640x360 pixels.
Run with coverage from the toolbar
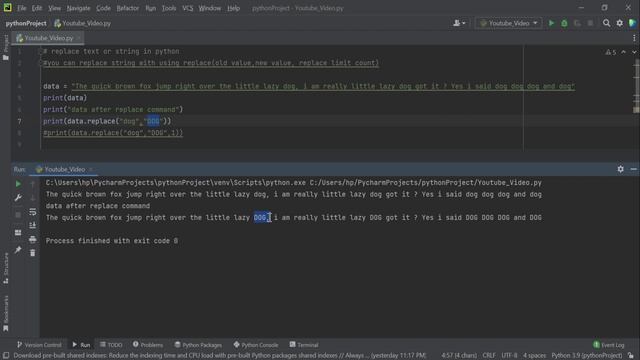click(577, 23)
